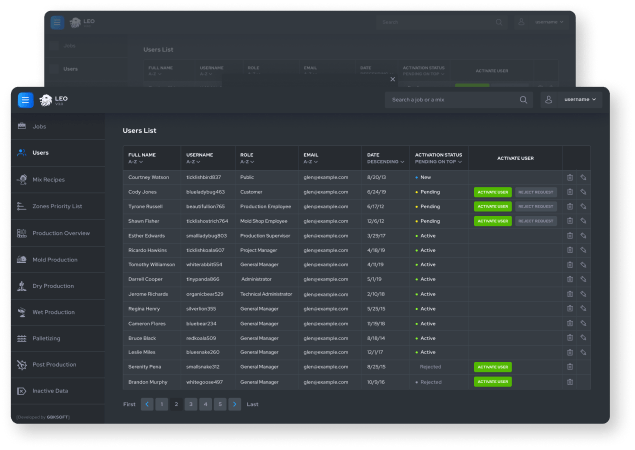Close the dialog with X in back window
The image size is (635, 450).
[x=392, y=79]
